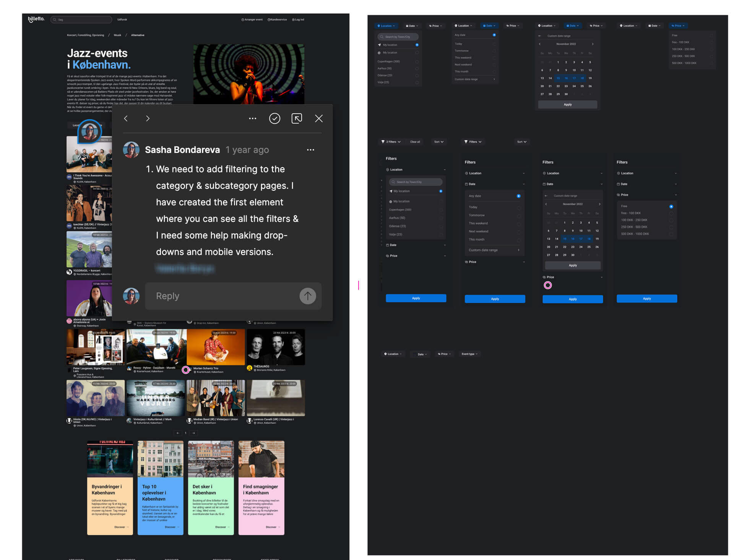Click Log ind in site header

(298, 19)
